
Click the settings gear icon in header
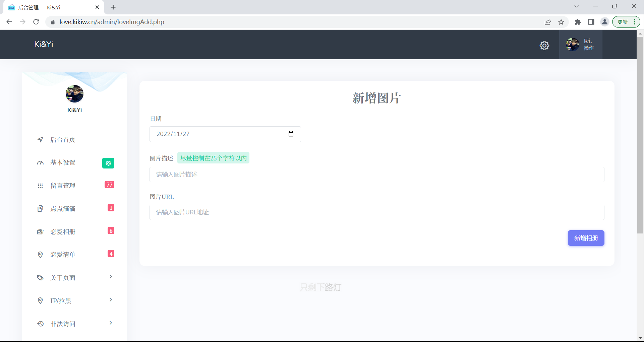pyautogui.click(x=544, y=46)
